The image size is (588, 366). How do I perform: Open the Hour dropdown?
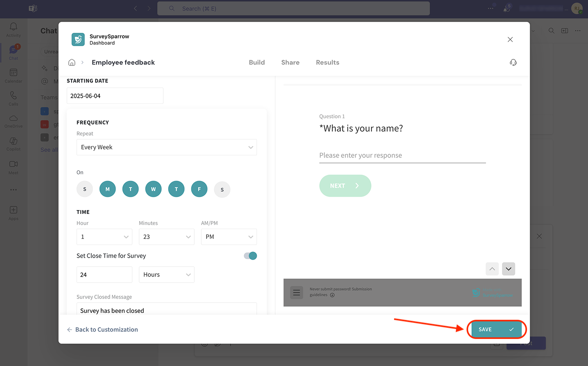[104, 237]
